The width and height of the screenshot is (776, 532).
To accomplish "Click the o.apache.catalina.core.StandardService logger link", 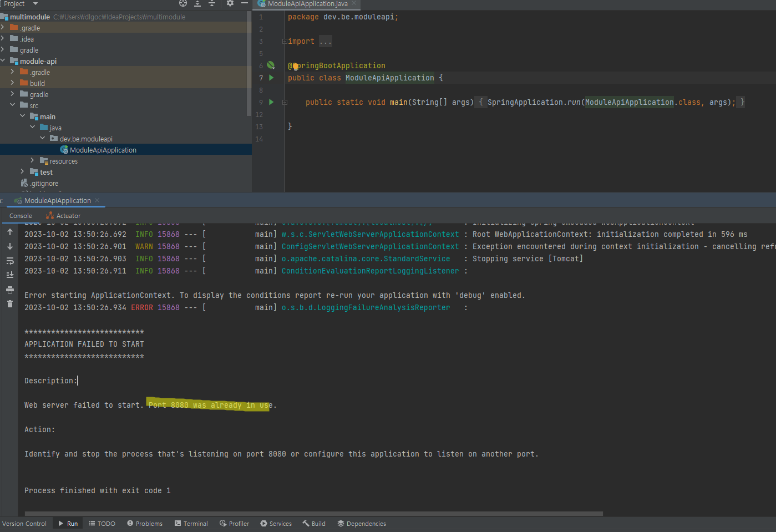I will [x=366, y=259].
